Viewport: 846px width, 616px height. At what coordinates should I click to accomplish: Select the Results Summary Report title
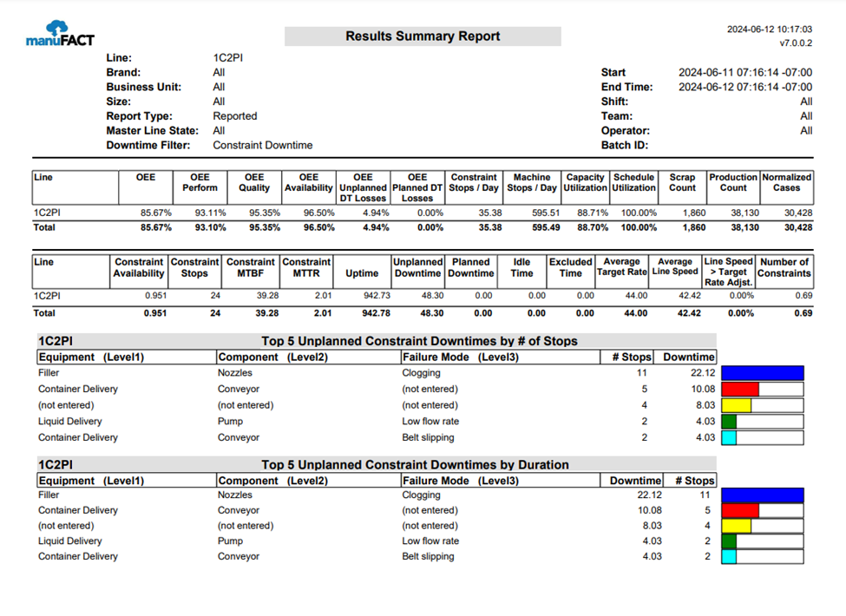[423, 36]
